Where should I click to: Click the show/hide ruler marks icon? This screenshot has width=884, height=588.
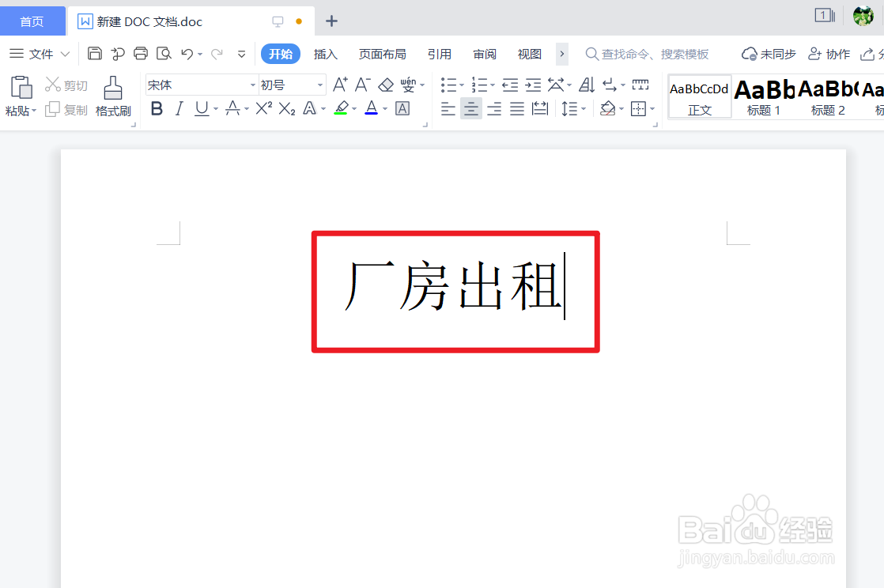click(x=640, y=85)
